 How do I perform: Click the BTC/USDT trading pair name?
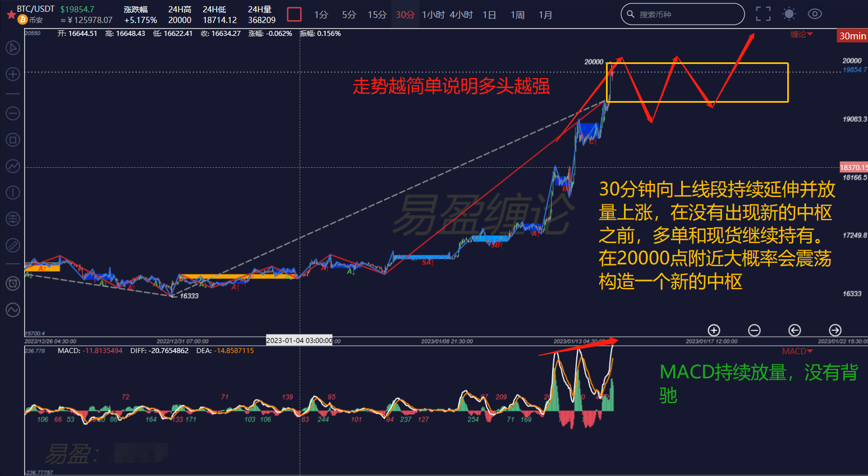click(36, 9)
